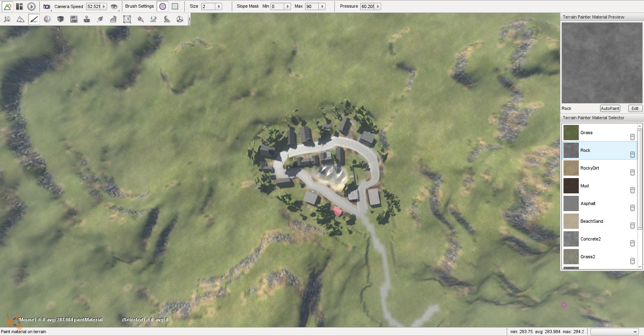
Task: Open the Material Editor sphere icon
Action: tap(47, 19)
